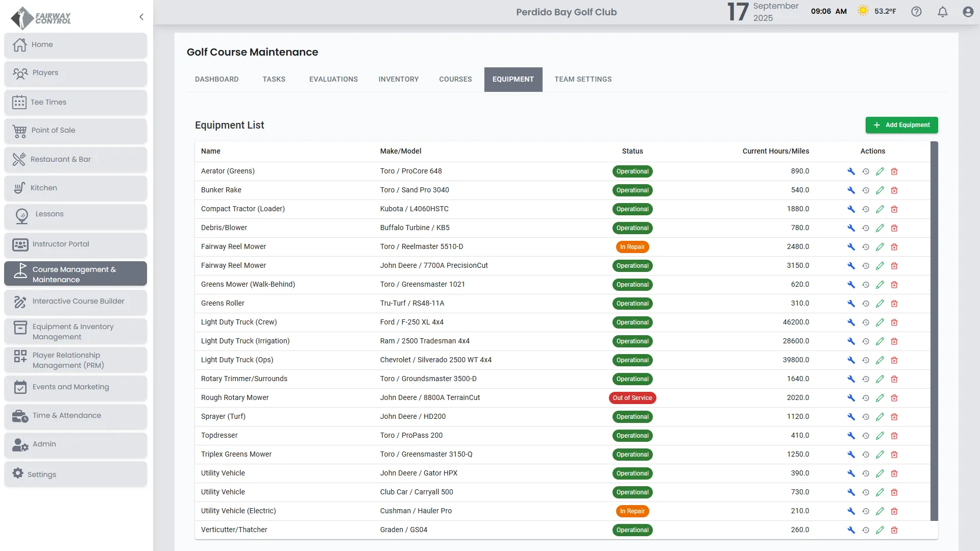Screen dimensions: 980x551
Task: Collapse sidebar with chevron arrow
Action: click(x=141, y=17)
